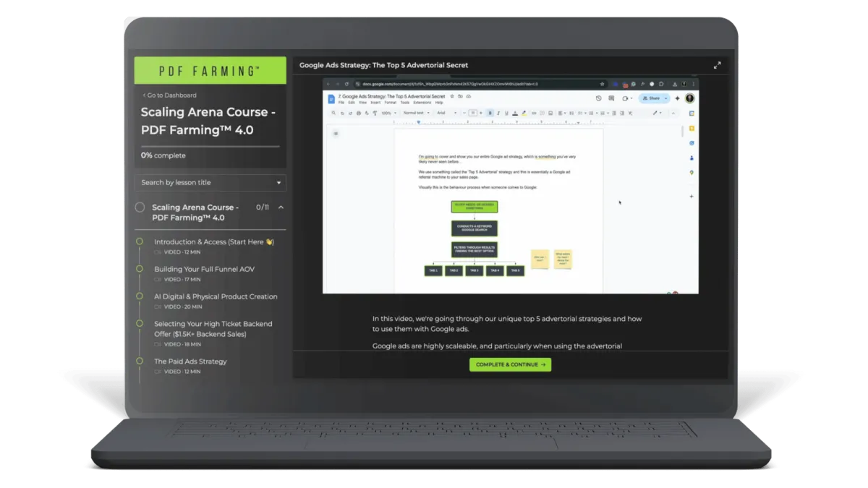This screenshot has height=488, width=868.
Task: Open the Tools menu in Google Docs
Action: [405, 103]
